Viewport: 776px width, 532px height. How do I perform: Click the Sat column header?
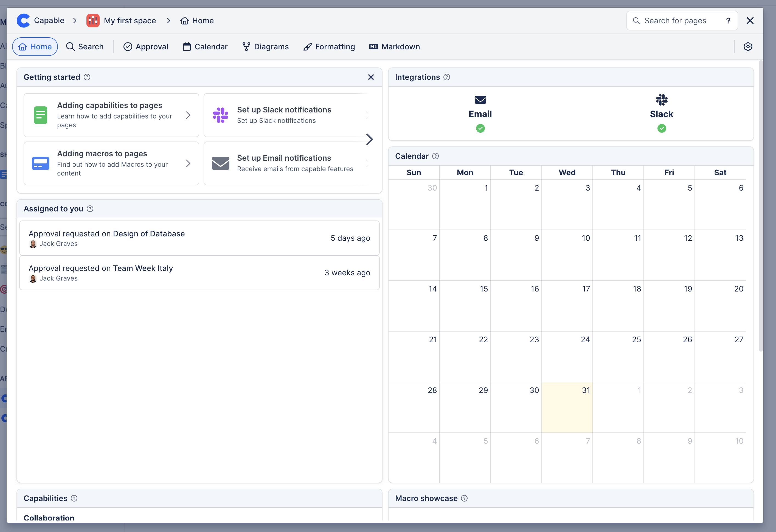pyautogui.click(x=720, y=172)
